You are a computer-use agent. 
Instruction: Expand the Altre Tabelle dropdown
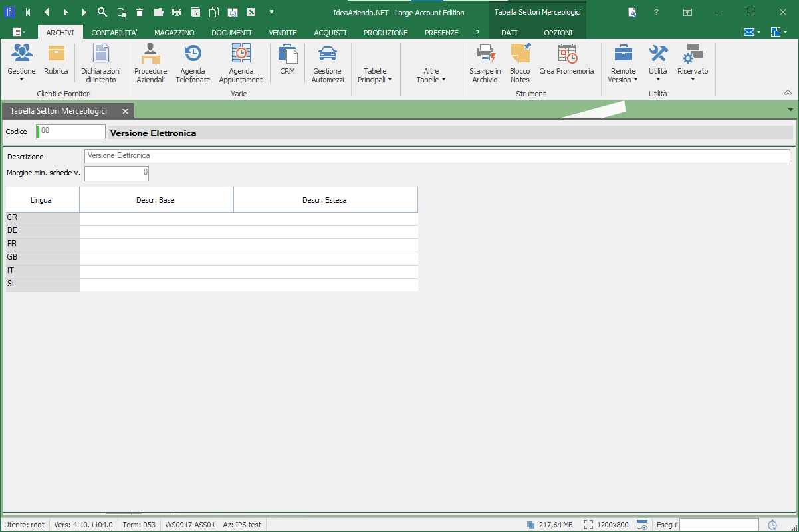[431, 75]
